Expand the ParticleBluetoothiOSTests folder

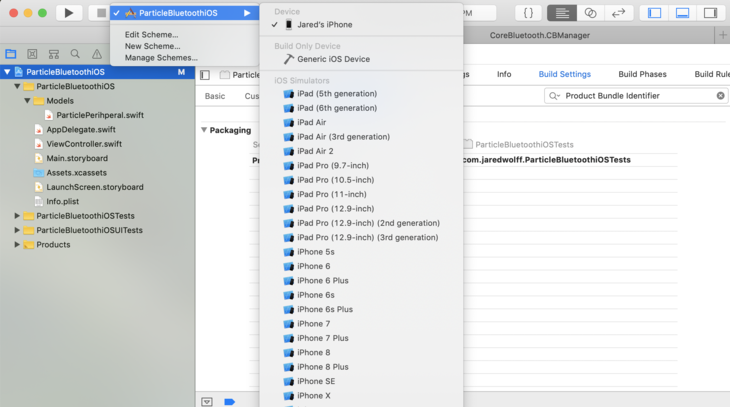17,216
